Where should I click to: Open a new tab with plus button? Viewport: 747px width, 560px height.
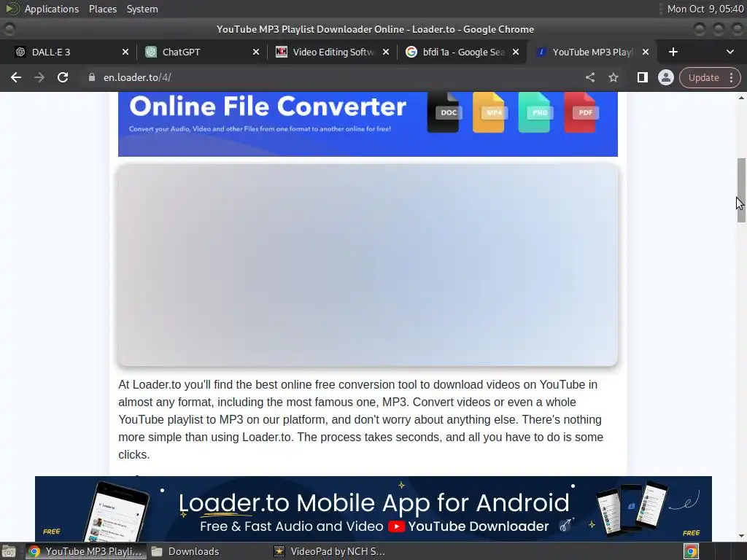673,52
